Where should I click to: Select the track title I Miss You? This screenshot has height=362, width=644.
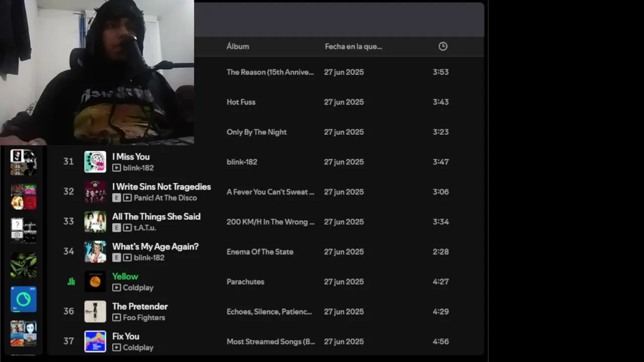(131, 157)
